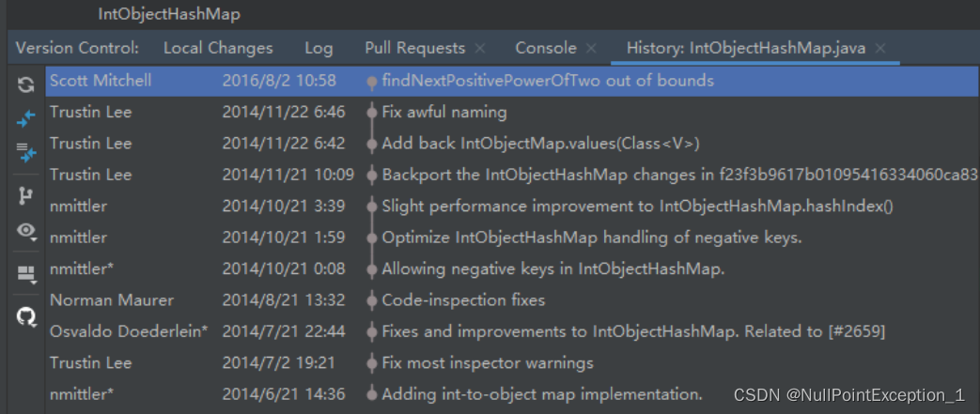The height and width of the screenshot is (414, 980).
Task: Select the History: IntObjectHashMap.java tab
Action: pyautogui.click(x=746, y=48)
